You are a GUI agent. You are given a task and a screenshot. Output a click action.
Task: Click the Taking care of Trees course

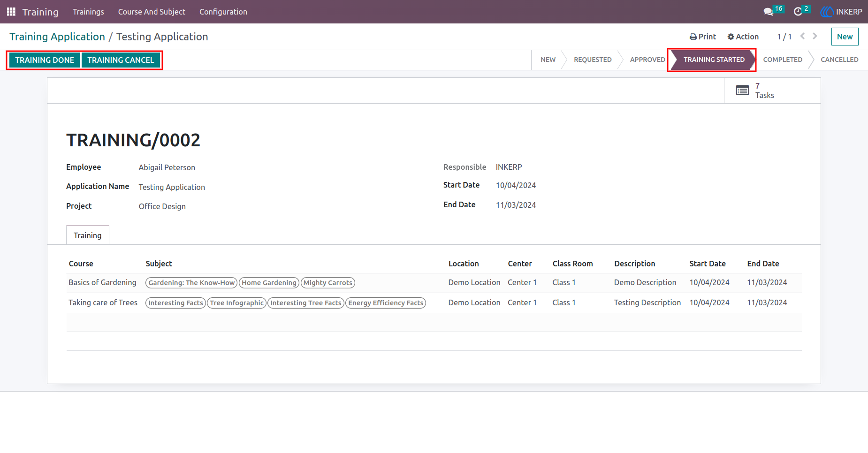(103, 302)
